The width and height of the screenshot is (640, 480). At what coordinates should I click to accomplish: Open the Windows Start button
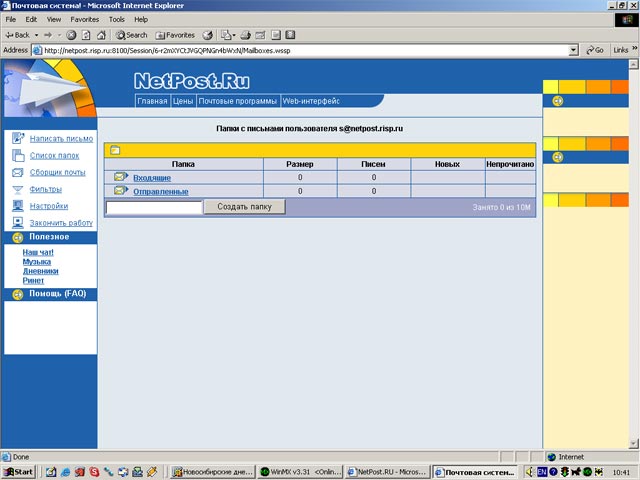[18, 472]
